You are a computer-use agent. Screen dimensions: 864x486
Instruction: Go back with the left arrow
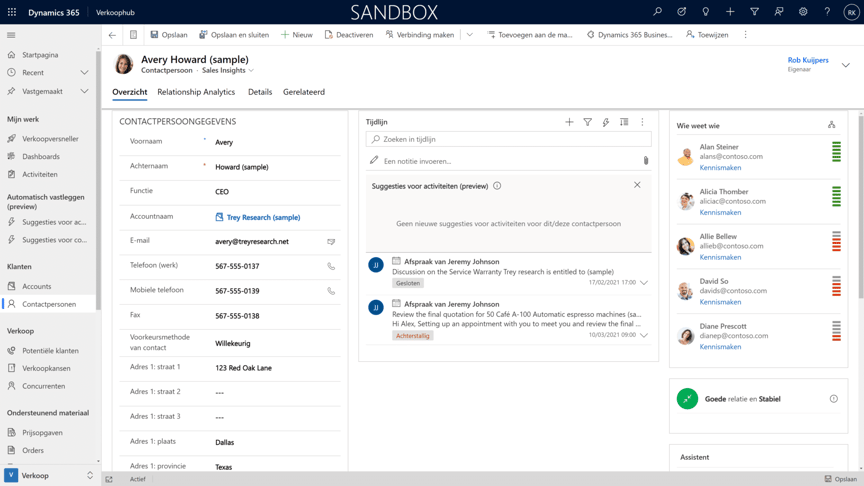pos(112,35)
